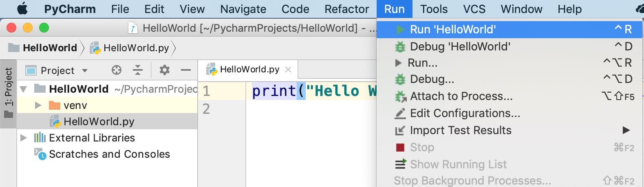Open the Tools menu
Screen dimensions: 644x187
[x=434, y=9]
